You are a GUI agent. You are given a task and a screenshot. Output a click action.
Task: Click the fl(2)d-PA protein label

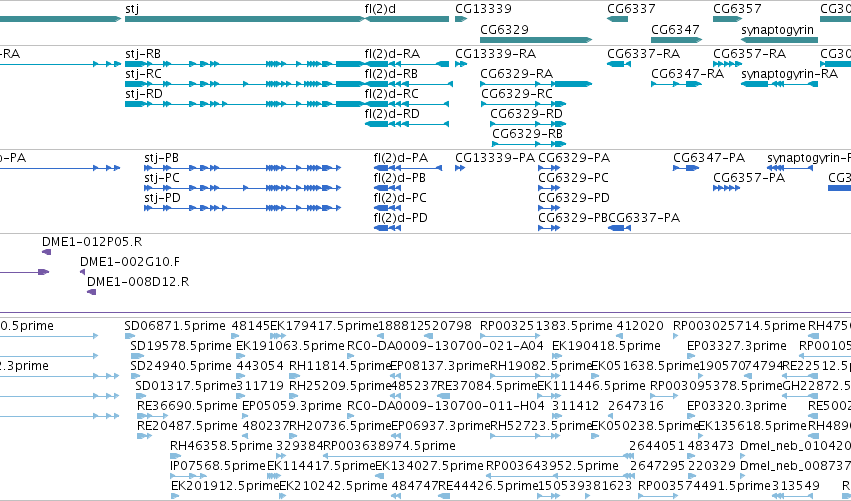tap(401, 158)
